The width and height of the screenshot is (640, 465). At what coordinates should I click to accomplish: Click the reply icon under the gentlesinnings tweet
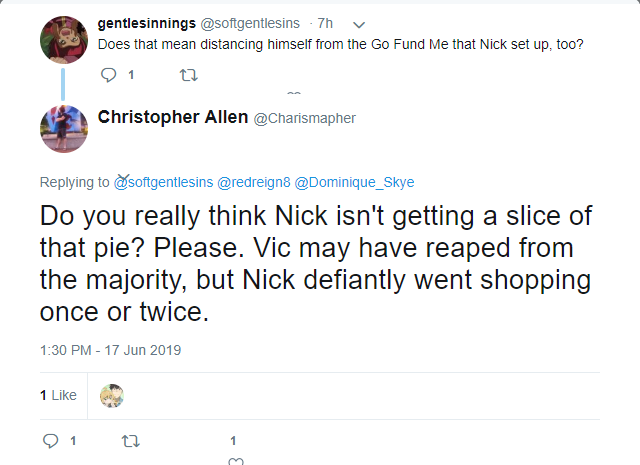(x=109, y=75)
